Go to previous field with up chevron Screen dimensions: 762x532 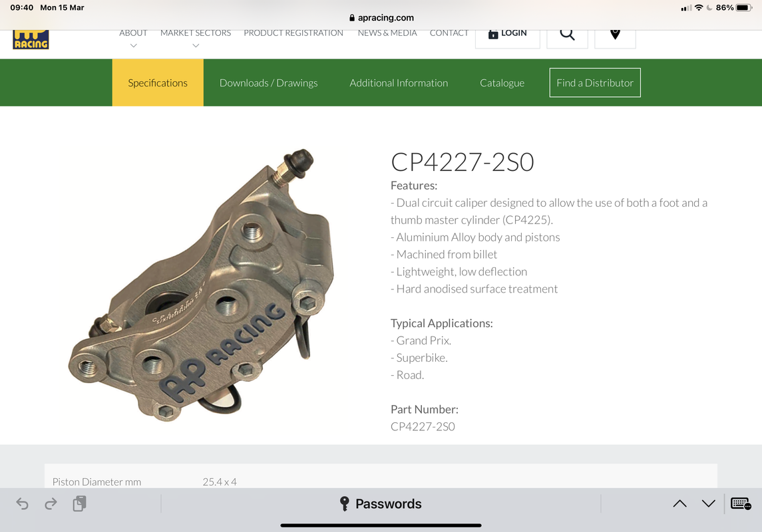(680, 504)
